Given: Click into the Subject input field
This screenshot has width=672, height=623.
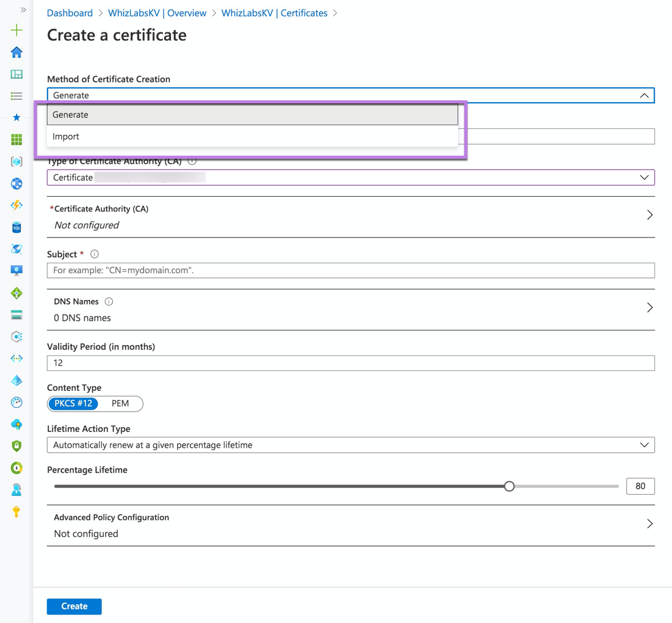Looking at the screenshot, I should pyautogui.click(x=350, y=271).
